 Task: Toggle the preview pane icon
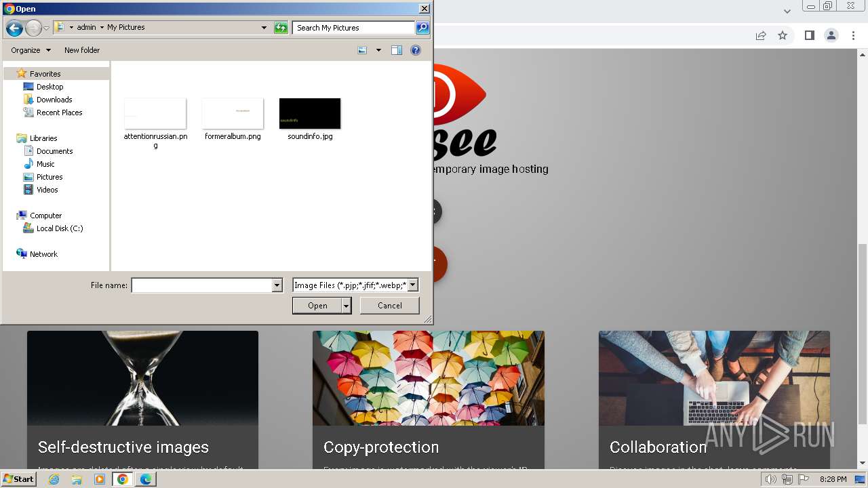(397, 50)
